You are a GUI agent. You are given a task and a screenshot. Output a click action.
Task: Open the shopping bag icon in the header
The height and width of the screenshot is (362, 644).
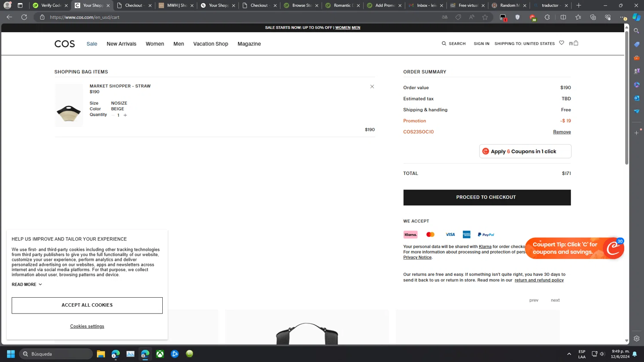(x=576, y=43)
